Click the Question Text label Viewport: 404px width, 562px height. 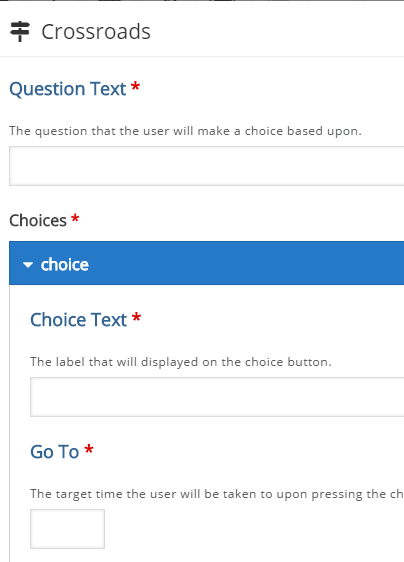coord(68,89)
